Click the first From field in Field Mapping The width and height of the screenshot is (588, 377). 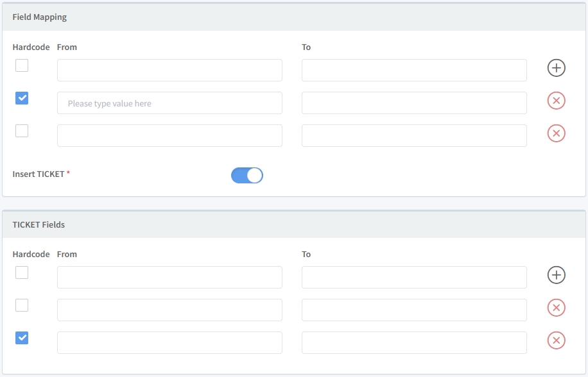(x=169, y=70)
